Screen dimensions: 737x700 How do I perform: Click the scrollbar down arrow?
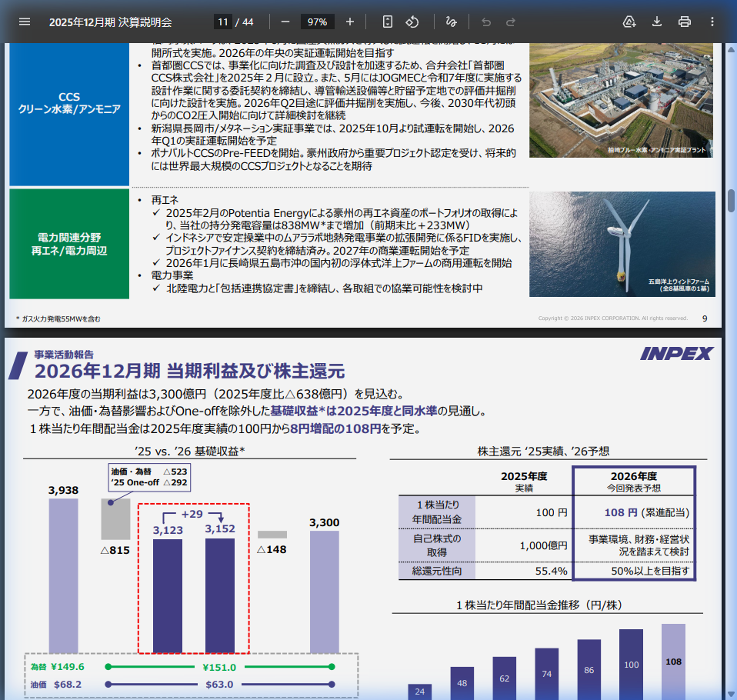[x=732, y=694]
